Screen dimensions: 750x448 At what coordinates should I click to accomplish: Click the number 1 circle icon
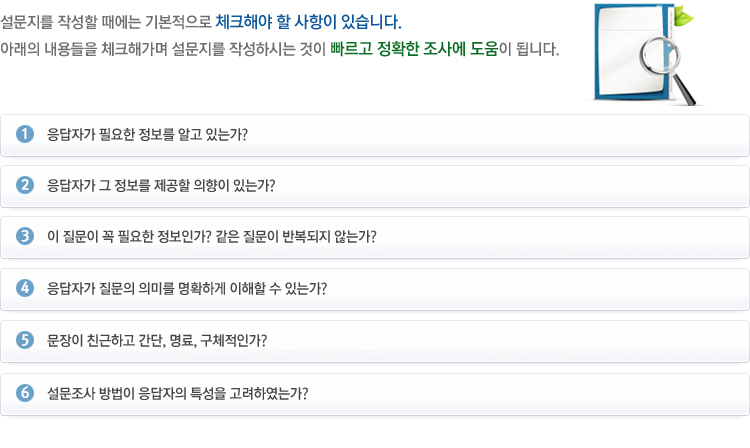click(25, 134)
